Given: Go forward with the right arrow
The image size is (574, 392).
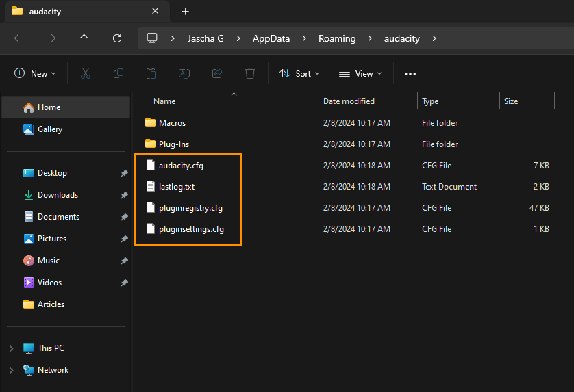Looking at the screenshot, I should (51, 38).
